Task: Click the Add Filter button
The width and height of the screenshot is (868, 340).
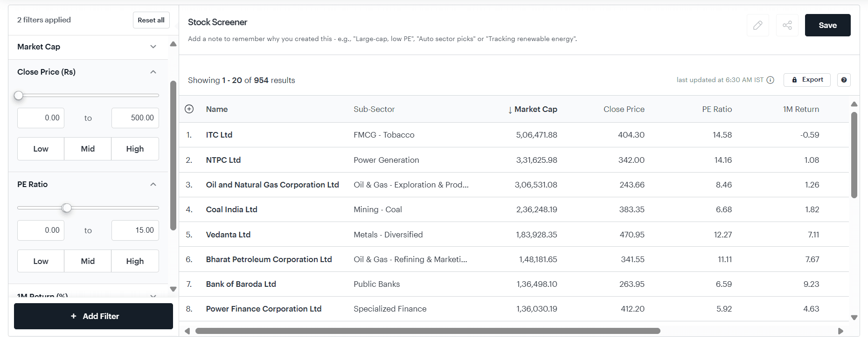Action: click(93, 316)
